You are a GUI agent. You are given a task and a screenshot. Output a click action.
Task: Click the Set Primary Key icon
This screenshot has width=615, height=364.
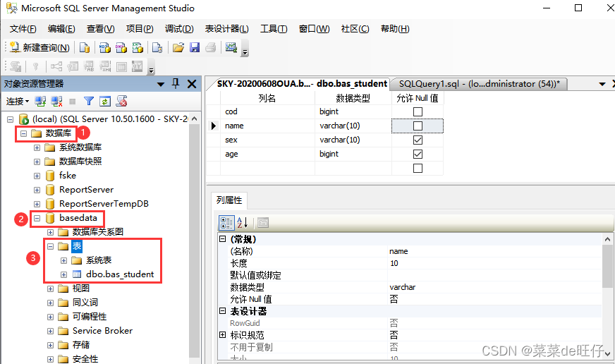[x=36, y=66]
